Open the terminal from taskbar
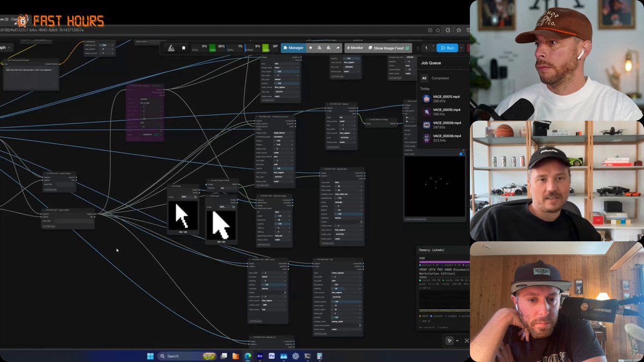The height and width of the screenshot is (362, 644). point(308,356)
